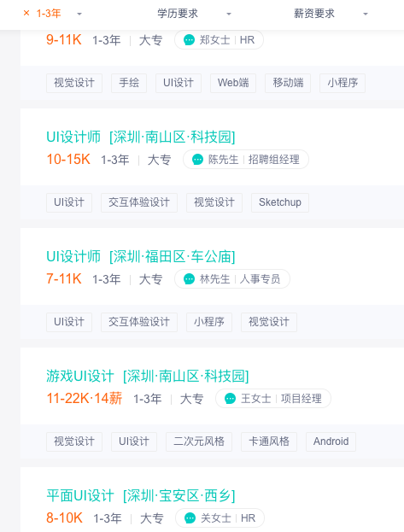The image size is (404, 532).
Task: Expand the 学历要求 dropdown
Action: (x=194, y=14)
